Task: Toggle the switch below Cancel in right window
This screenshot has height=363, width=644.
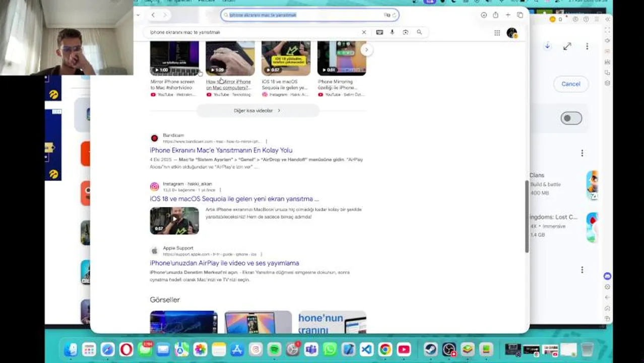Action: [571, 118]
